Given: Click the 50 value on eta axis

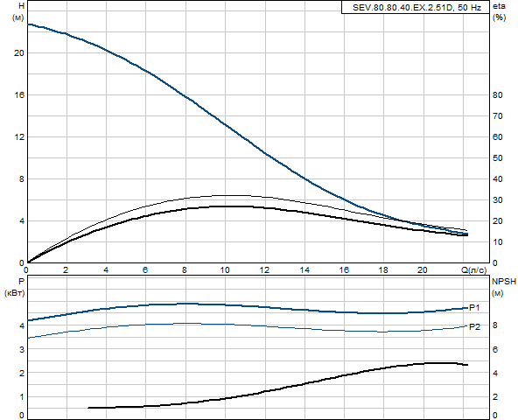Looking at the screenshot, I should point(498,158).
